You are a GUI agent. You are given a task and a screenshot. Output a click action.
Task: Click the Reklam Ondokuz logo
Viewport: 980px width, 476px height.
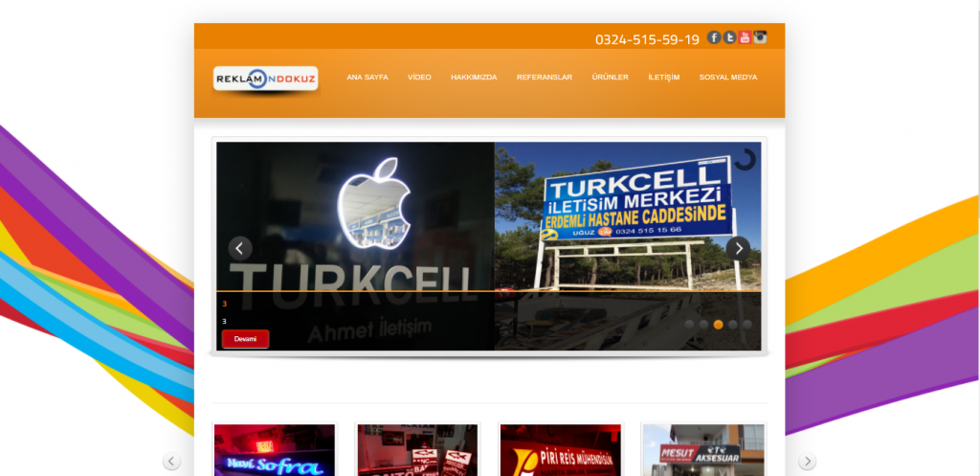coord(266,79)
